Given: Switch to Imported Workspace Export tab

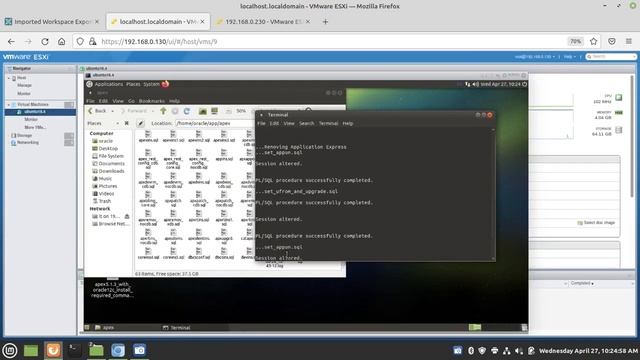Looking at the screenshot, I should pyautogui.click(x=52, y=22).
